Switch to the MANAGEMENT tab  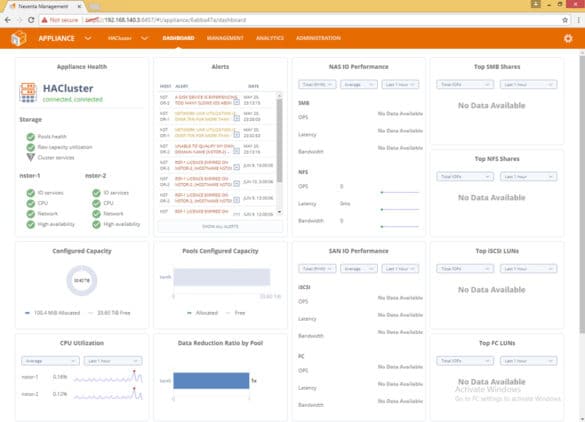(x=225, y=38)
